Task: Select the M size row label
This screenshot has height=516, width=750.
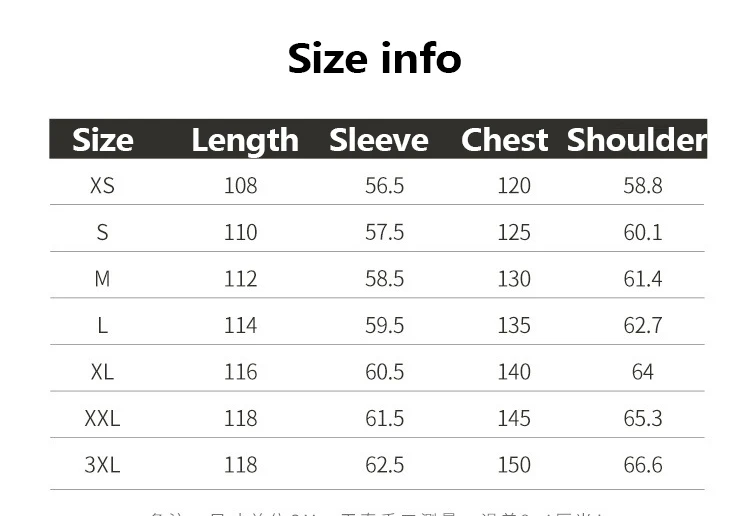Action: (x=102, y=279)
